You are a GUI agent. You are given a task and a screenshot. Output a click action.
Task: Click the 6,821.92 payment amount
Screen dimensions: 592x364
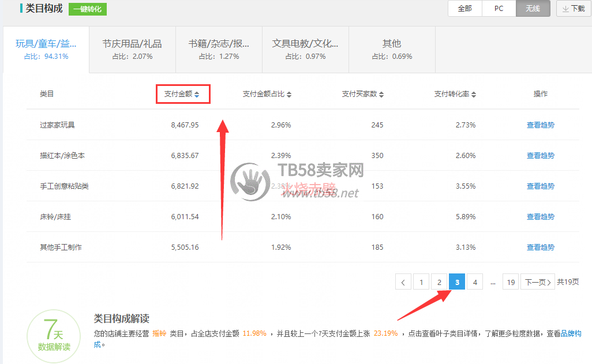pos(185,186)
